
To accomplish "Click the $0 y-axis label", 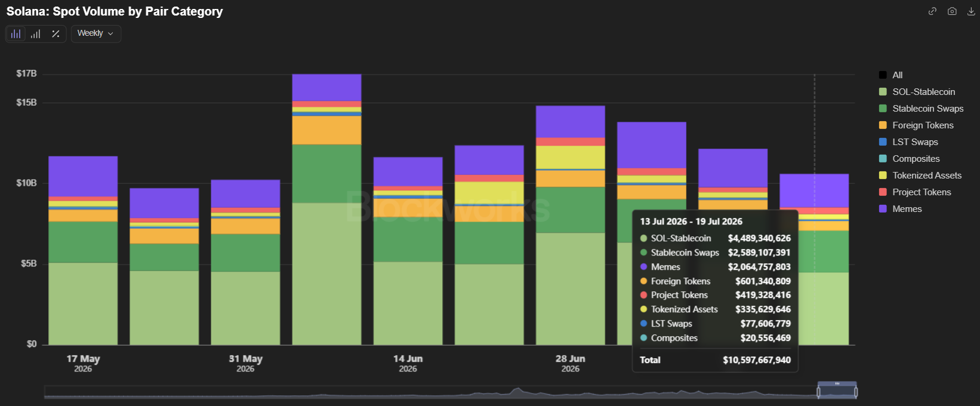I will coord(32,344).
